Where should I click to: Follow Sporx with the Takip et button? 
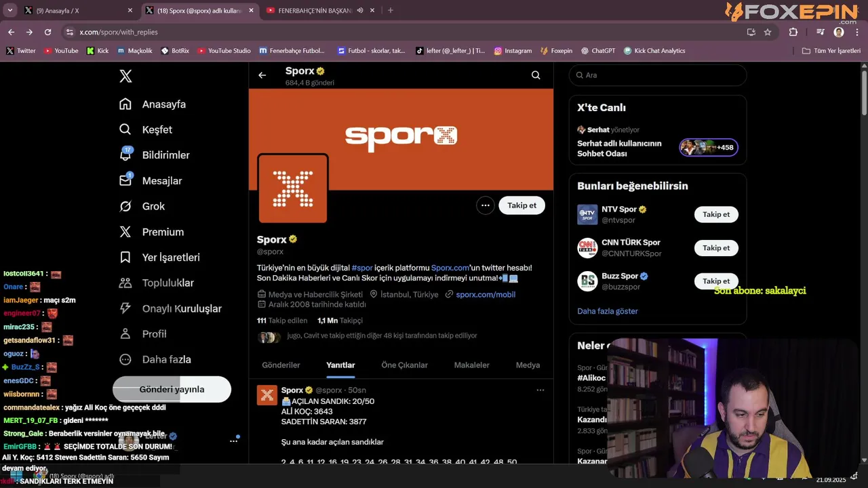pyautogui.click(x=521, y=205)
